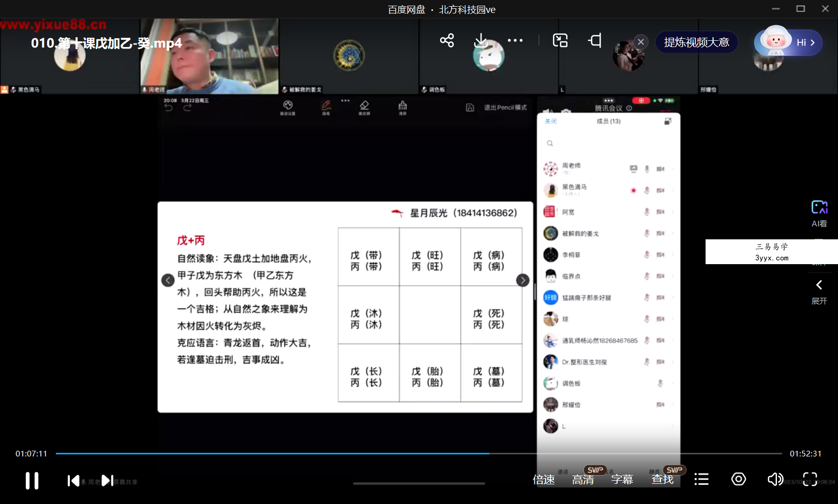Pause the video playback
The width and height of the screenshot is (838, 504).
coord(32,481)
